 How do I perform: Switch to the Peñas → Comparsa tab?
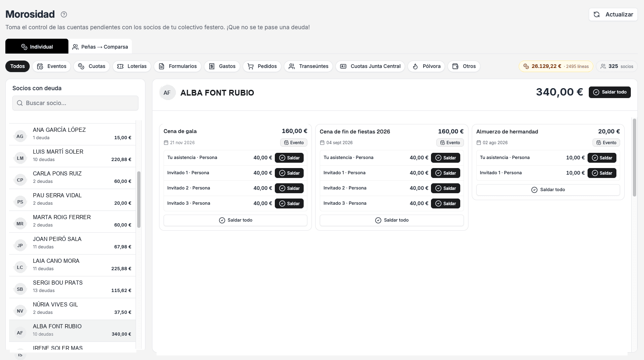(x=100, y=47)
